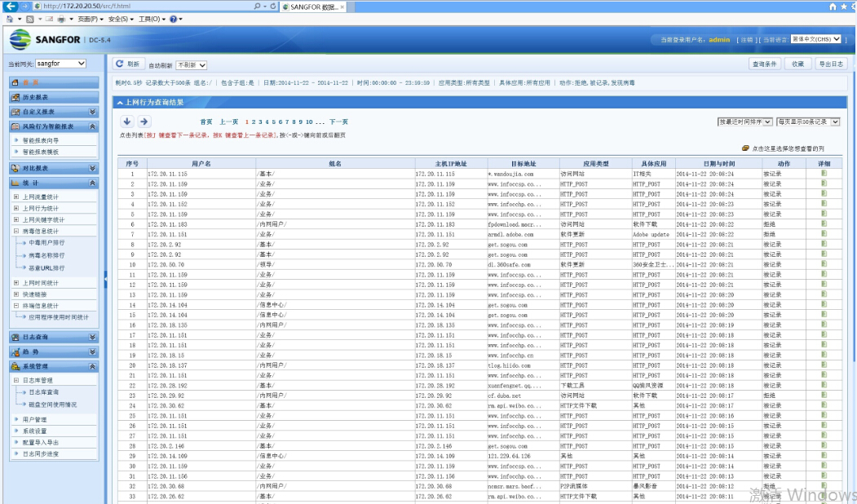Open the 按最近时间排序 sort dropdown
The width and height of the screenshot is (857, 504).
coord(745,122)
